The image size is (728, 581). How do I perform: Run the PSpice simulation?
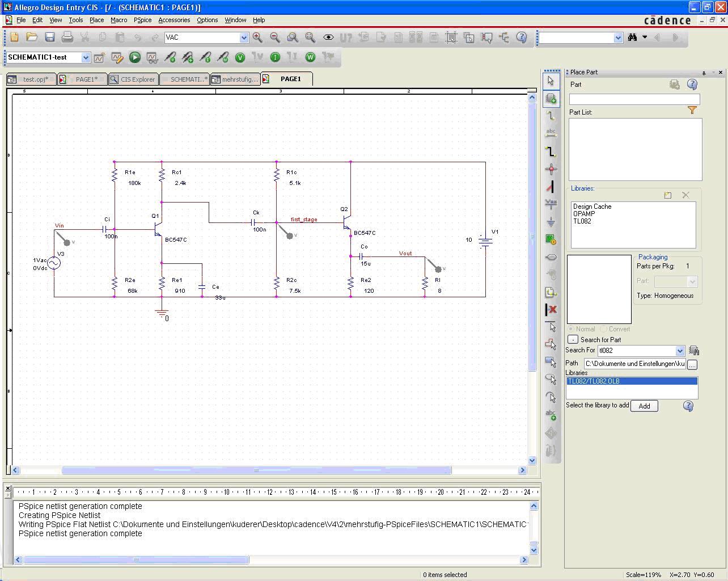pos(134,57)
